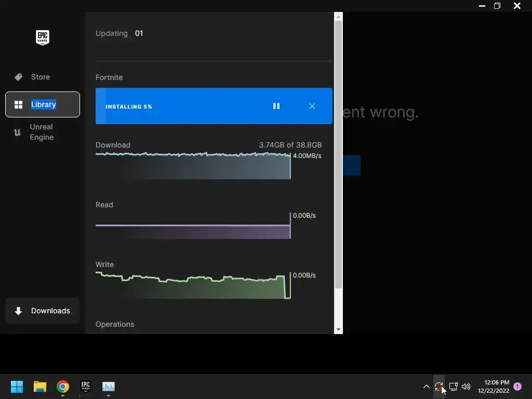
Task: Click the Library grid icon
Action: tap(18, 104)
